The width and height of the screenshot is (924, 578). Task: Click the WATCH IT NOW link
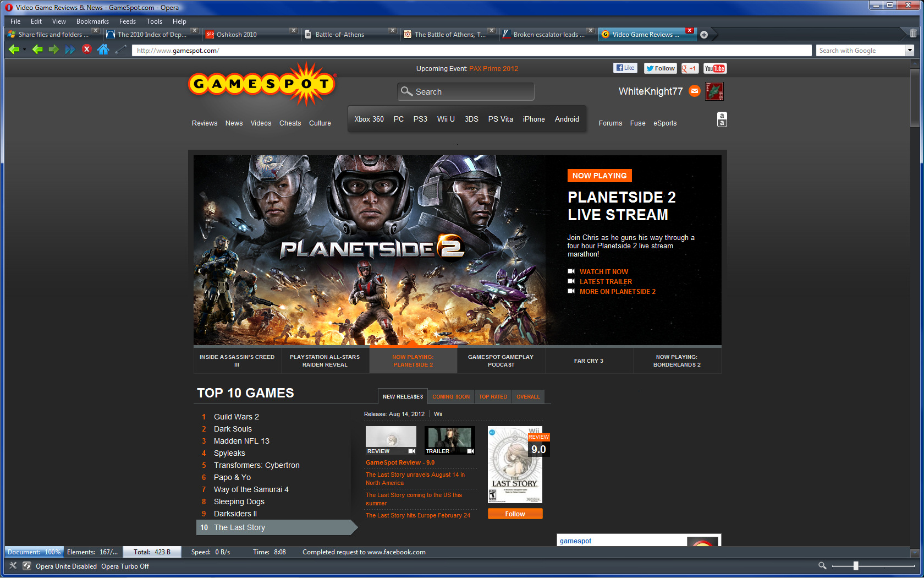604,271
